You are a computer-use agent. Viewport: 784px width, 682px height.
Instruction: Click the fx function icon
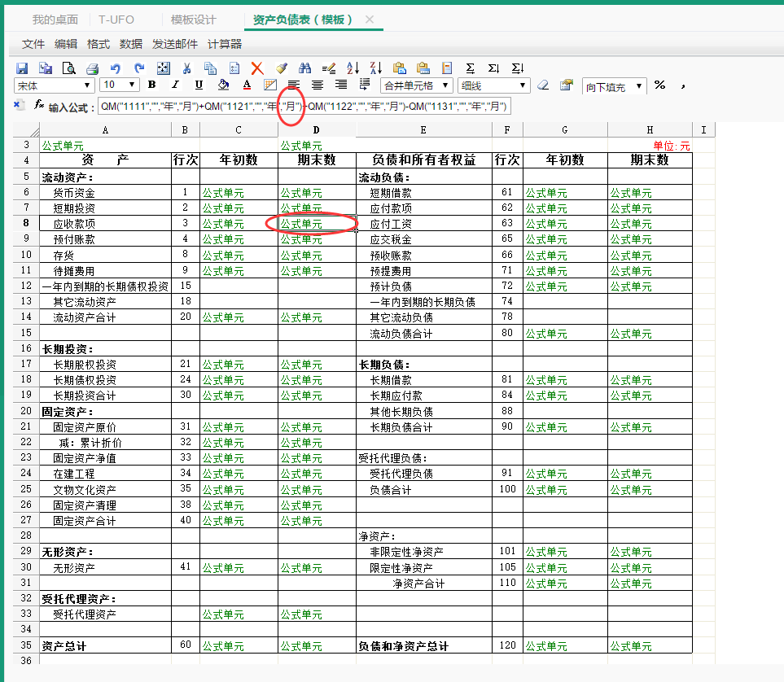click(39, 104)
